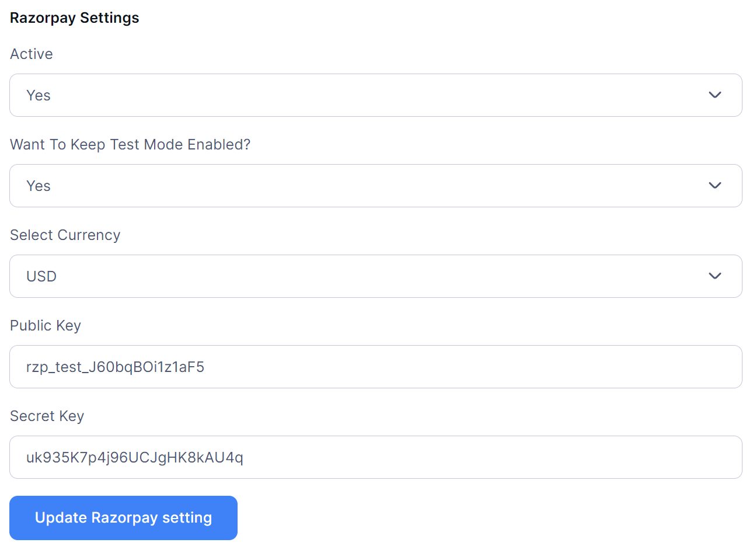This screenshot has height=560, width=753.
Task: Click the rzp_test public key text
Action: [x=115, y=367]
